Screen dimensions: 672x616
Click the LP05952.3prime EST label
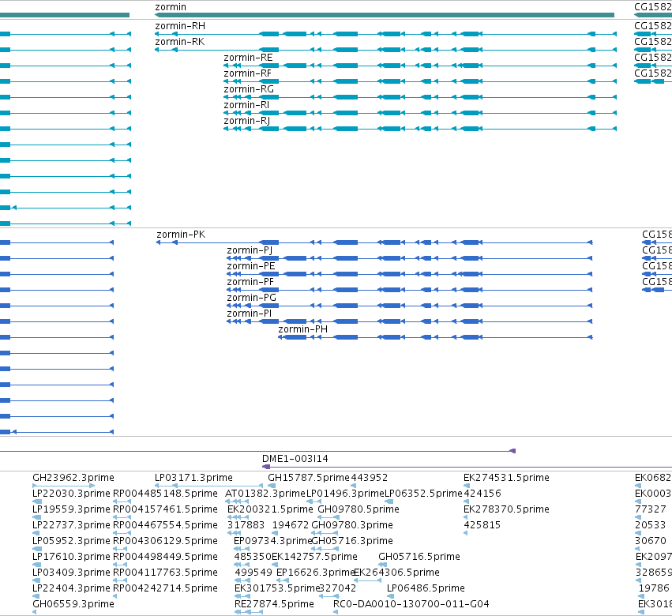71,542
